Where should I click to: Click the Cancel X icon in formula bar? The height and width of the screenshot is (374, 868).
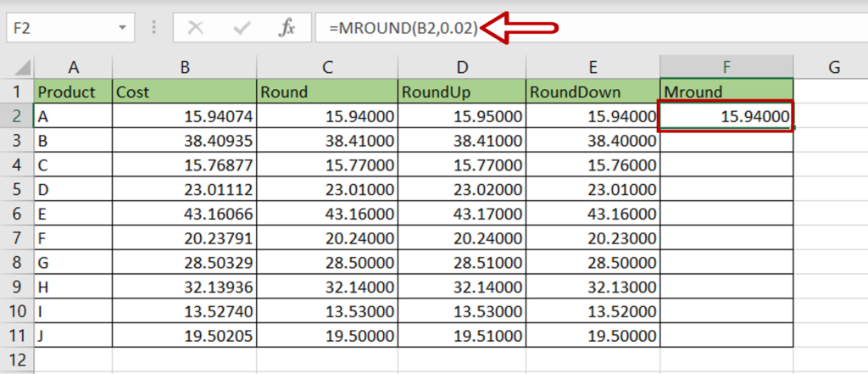coord(194,28)
